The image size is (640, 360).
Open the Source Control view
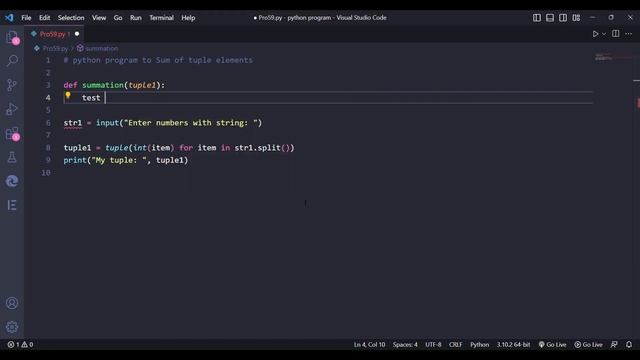click(12, 85)
